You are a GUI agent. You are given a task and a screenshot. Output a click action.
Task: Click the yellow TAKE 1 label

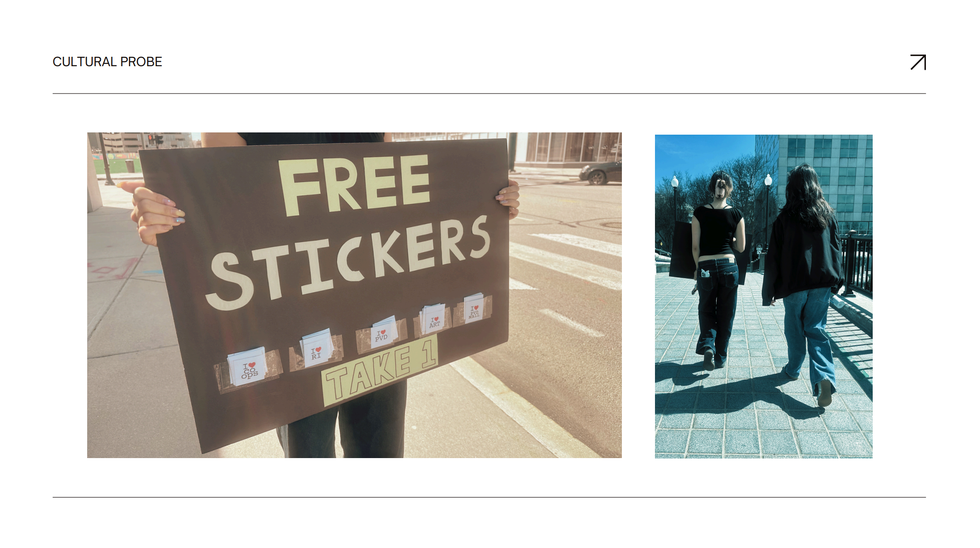(380, 370)
